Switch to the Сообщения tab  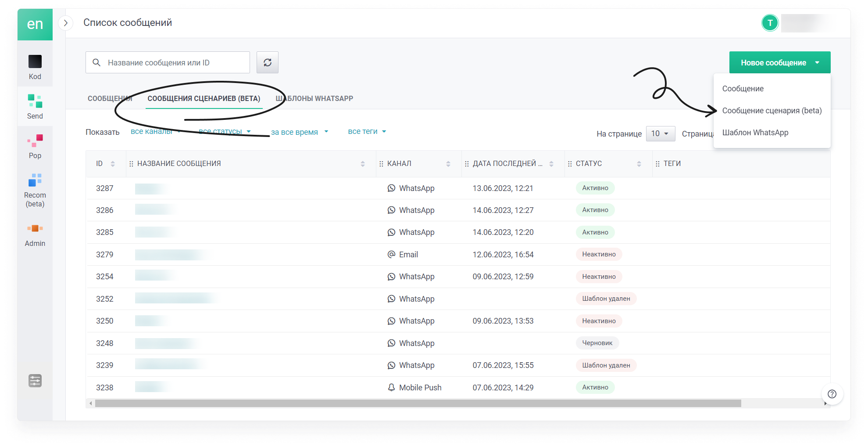pos(110,98)
